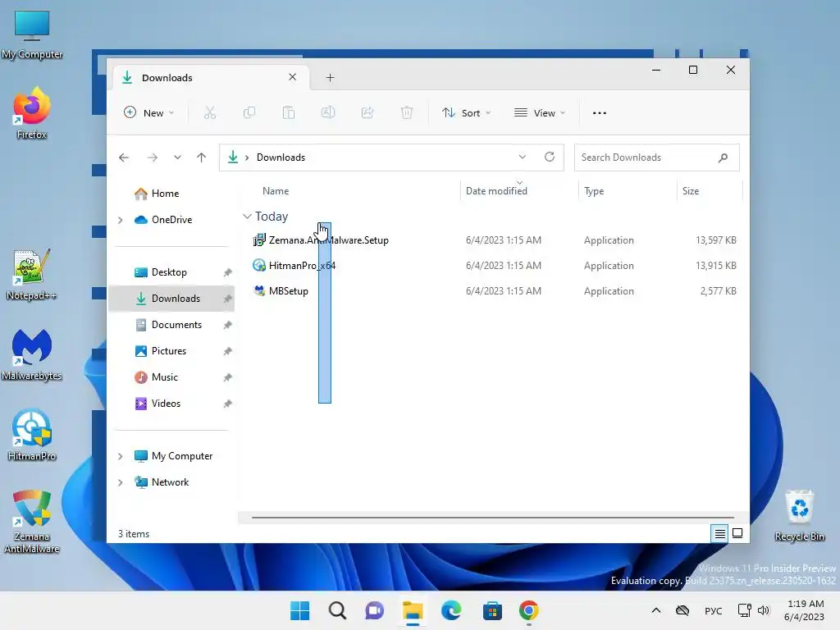Image resolution: width=840 pixels, height=630 pixels.
Task: Go back with the left arrow
Action: click(x=124, y=157)
